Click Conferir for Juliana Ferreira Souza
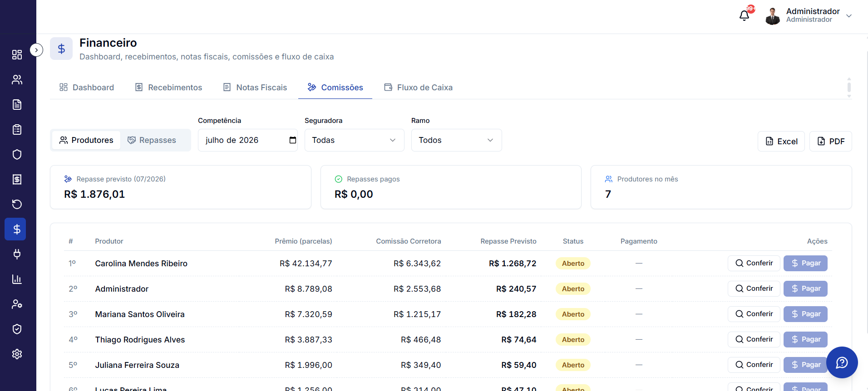 tap(754, 365)
